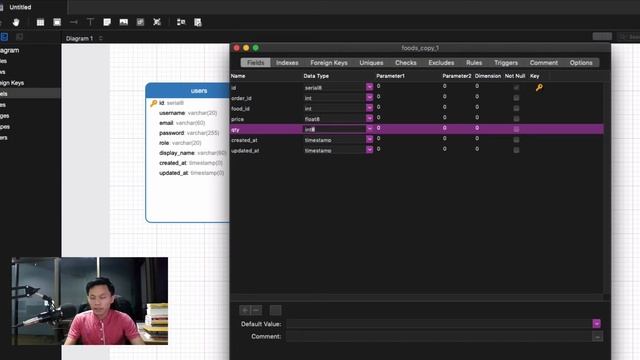Select the updated_at field name in editor

(x=245, y=151)
